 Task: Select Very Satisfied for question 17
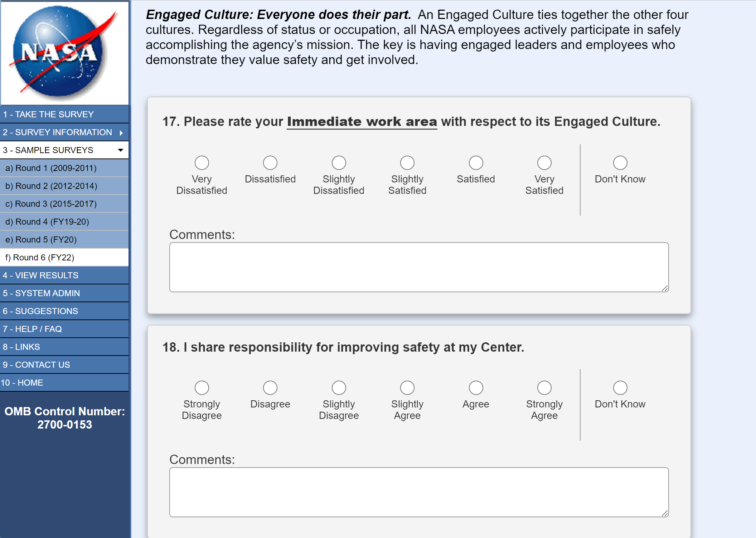[544, 163]
